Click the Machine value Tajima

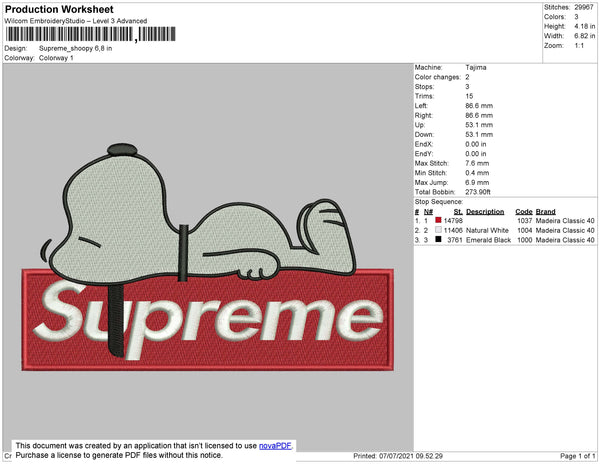click(476, 67)
